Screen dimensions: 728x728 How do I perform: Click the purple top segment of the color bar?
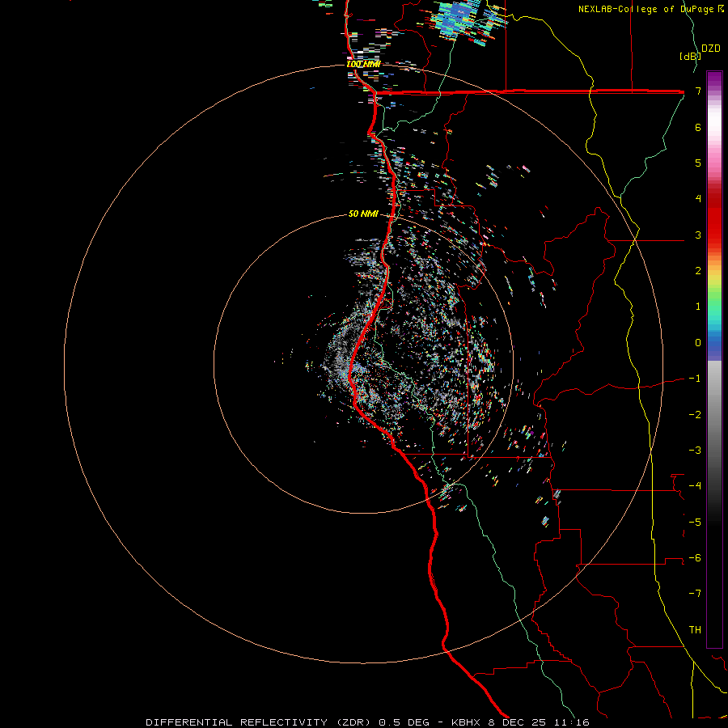[x=714, y=79]
